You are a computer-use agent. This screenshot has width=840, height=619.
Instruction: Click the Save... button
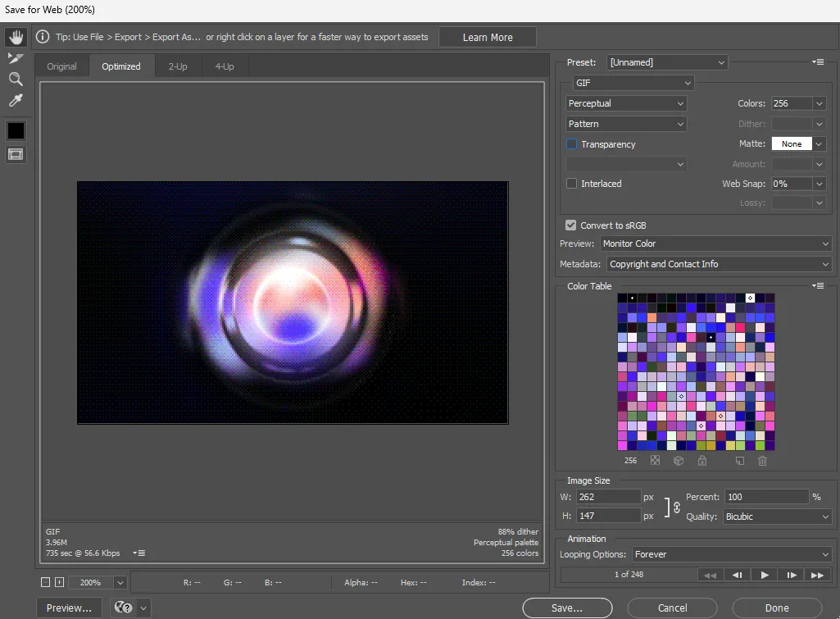pyautogui.click(x=567, y=608)
